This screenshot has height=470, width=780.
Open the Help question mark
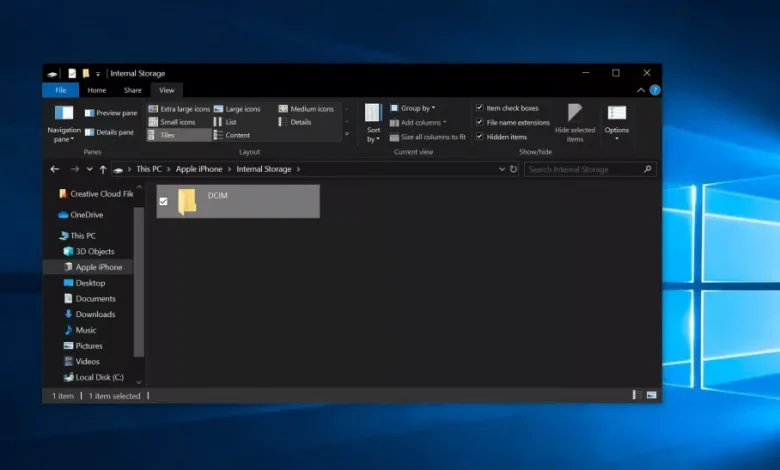pos(655,90)
